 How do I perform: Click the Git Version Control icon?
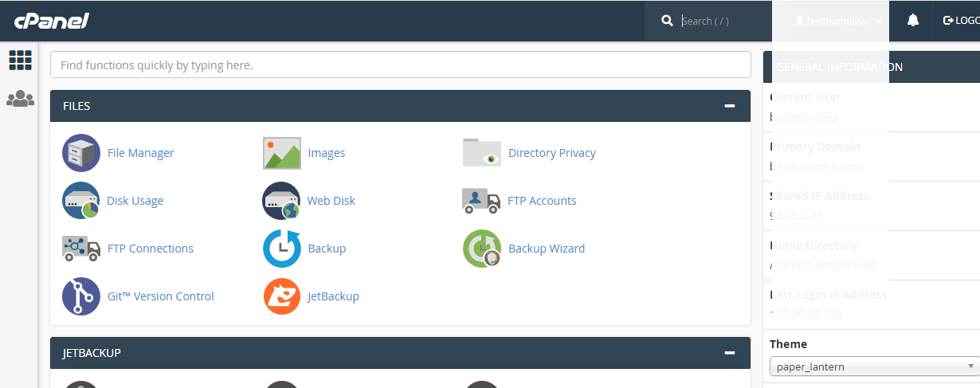click(81, 296)
